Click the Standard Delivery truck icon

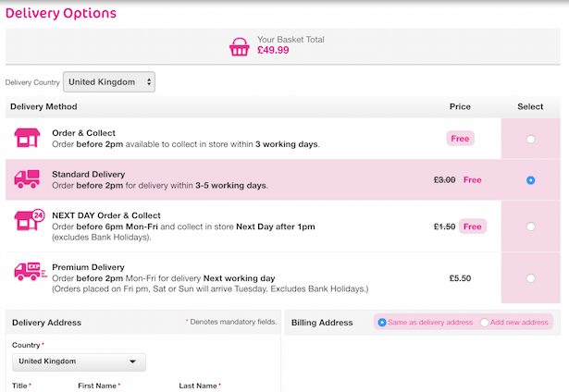click(x=26, y=179)
